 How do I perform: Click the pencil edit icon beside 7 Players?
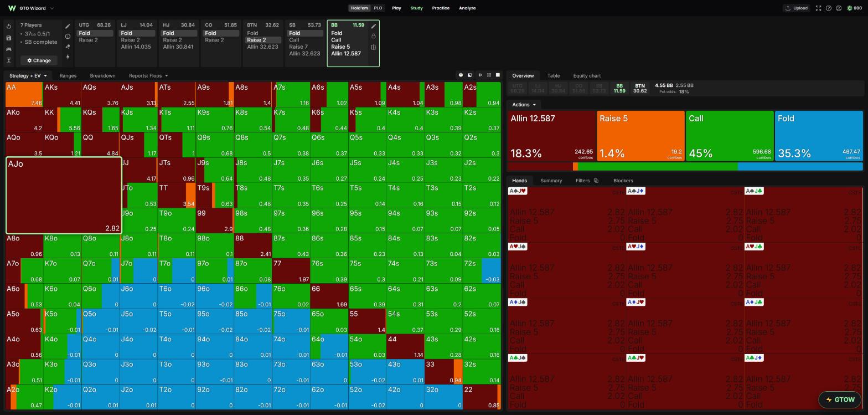(x=68, y=26)
